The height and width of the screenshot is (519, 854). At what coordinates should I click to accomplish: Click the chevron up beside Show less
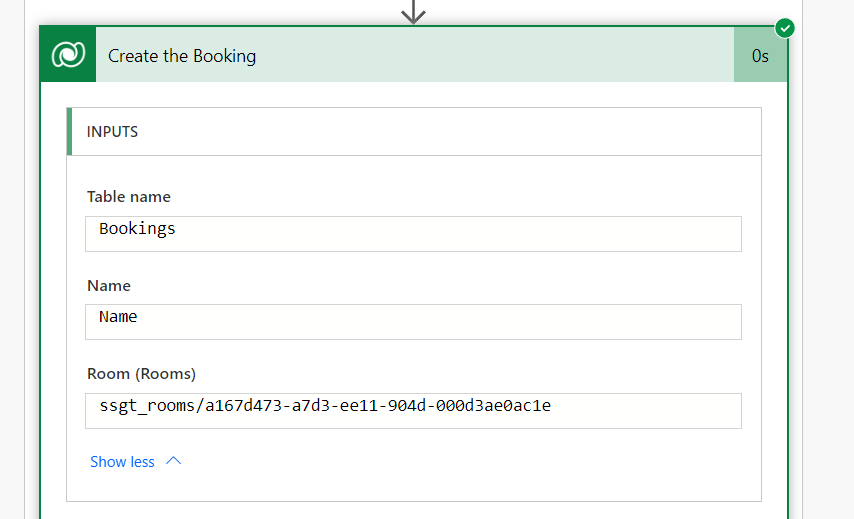pyautogui.click(x=173, y=461)
